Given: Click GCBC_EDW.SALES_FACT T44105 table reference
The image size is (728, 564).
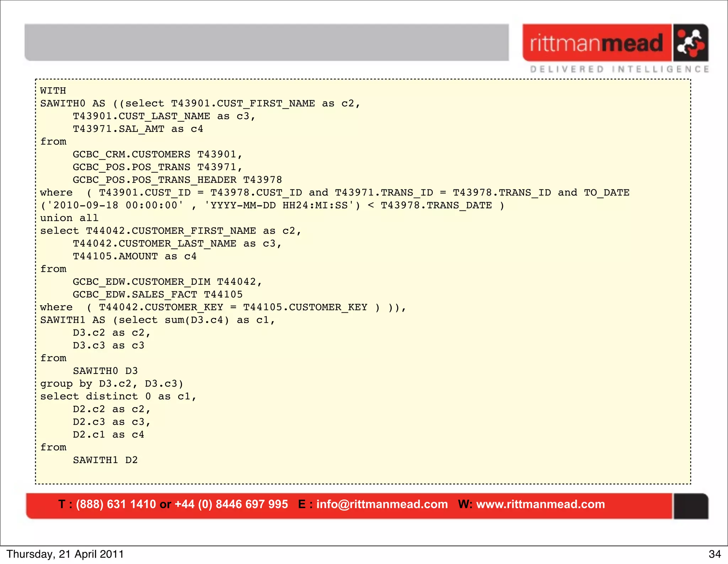Looking at the screenshot, I should click(157, 294).
